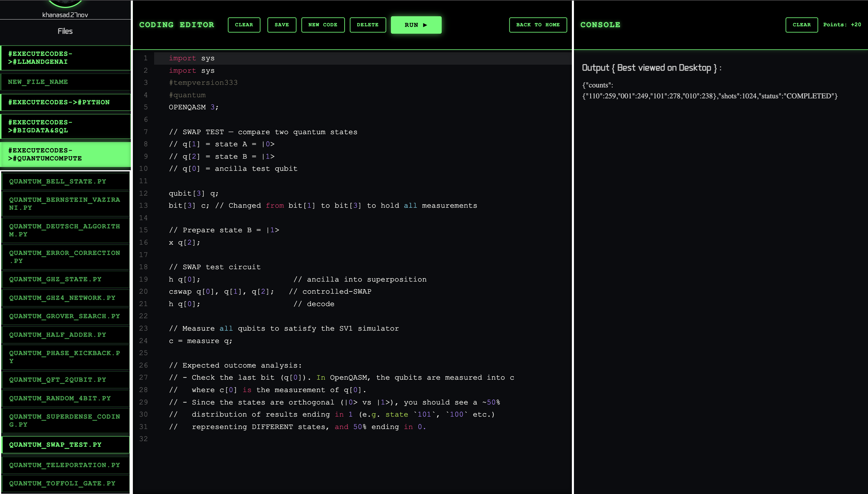Click line number 12 in gutter
The image size is (868, 494).
(x=143, y=194)
